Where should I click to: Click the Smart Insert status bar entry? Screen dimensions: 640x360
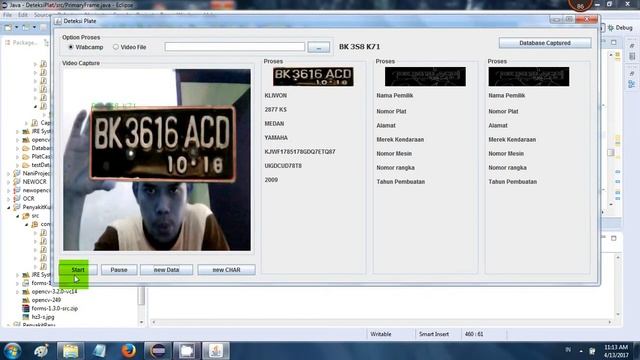coord(433,334)
